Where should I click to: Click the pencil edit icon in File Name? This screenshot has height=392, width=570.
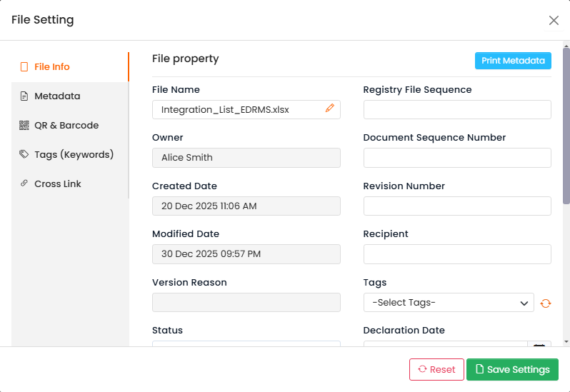[329, 109]
